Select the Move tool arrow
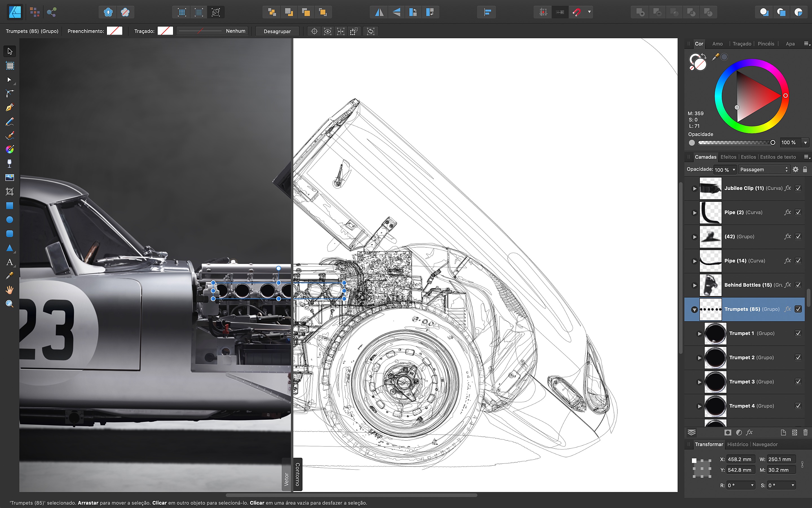This screenshot has width=812, height=508. click(x=10, y=51)
